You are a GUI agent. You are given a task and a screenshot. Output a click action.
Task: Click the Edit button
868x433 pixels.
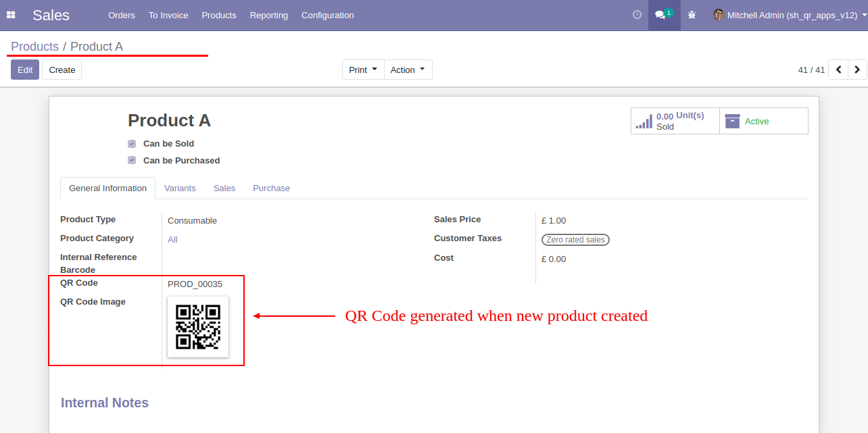point(25,70)
